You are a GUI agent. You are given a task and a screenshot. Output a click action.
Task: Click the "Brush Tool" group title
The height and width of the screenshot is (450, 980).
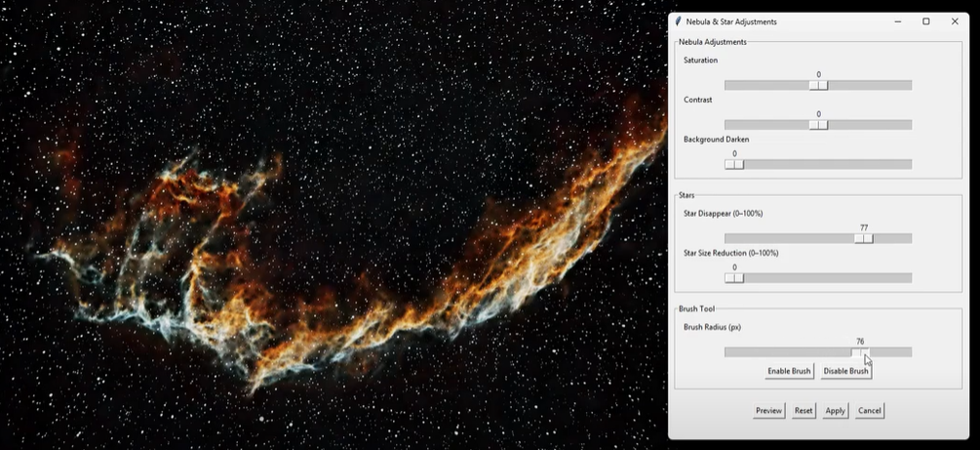(696, 308)
